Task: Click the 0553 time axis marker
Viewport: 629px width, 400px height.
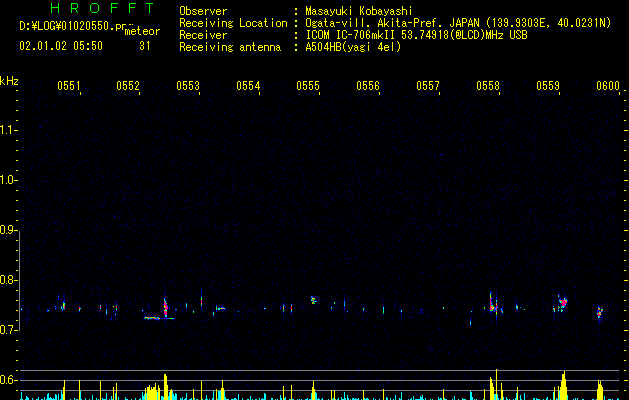Action: pyautogui.click(x=188, y=86)
